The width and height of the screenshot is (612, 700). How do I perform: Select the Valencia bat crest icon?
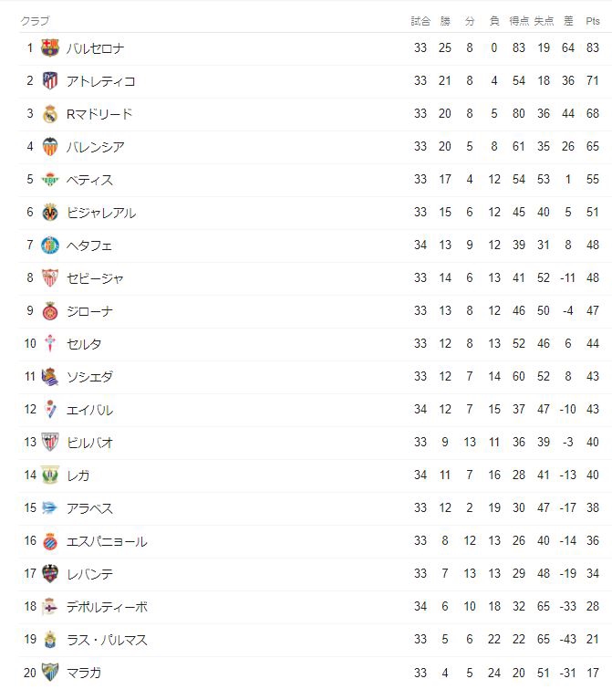(x=50, y=146)
